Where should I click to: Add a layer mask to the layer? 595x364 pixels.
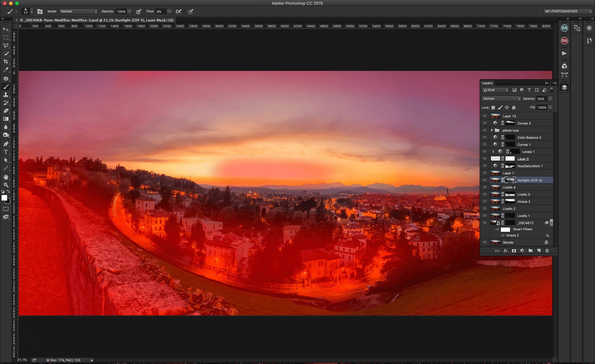[x=514, y=251]
